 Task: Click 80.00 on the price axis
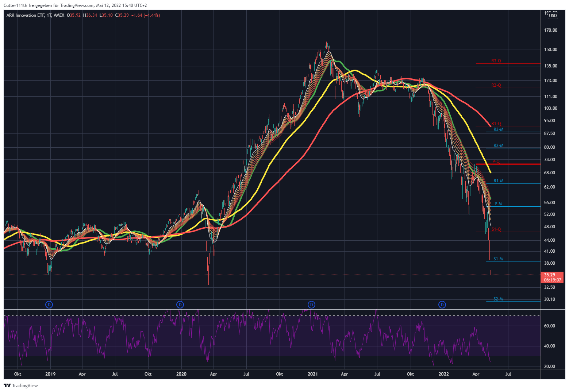pyautogui.click(x=550, y=147)
